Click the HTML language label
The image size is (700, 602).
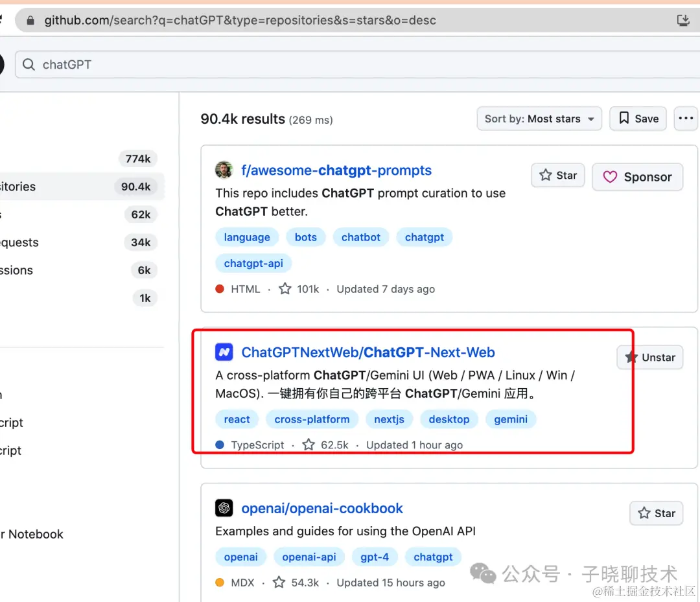246,289
